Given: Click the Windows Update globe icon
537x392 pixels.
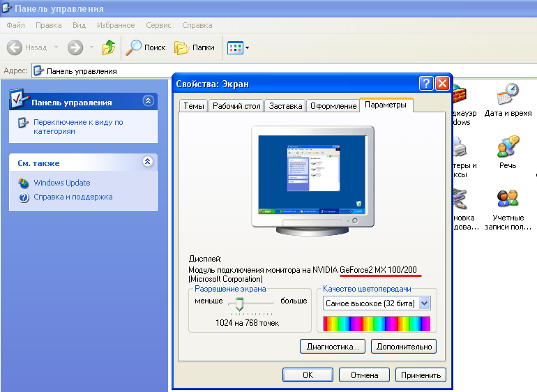Looking at the screenshot, I should coord(24,183).
